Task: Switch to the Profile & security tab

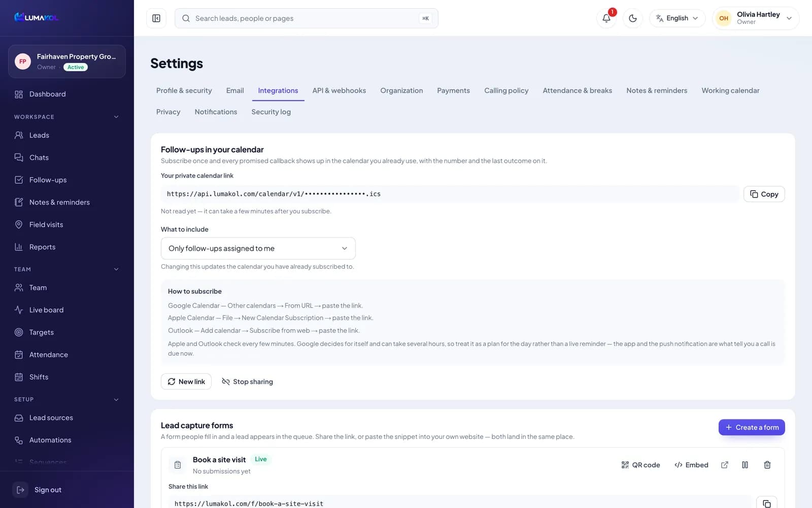Action: [184, 90]
